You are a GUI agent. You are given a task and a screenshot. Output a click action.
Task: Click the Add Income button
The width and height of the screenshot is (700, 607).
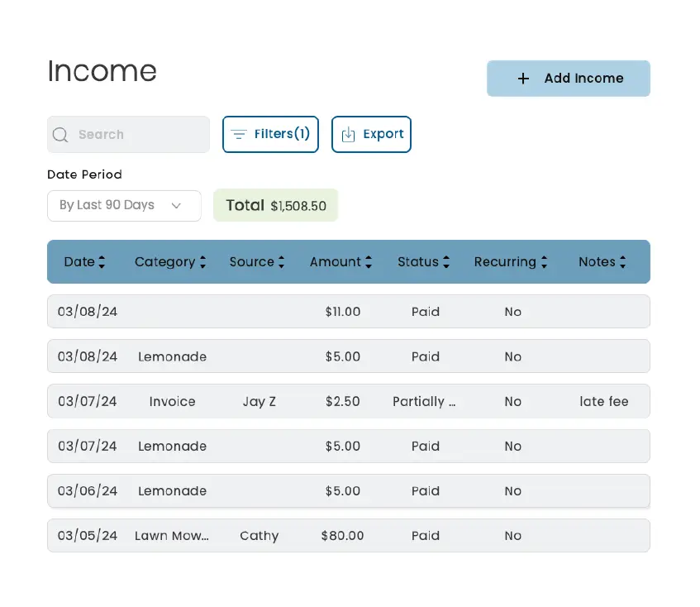568,79
